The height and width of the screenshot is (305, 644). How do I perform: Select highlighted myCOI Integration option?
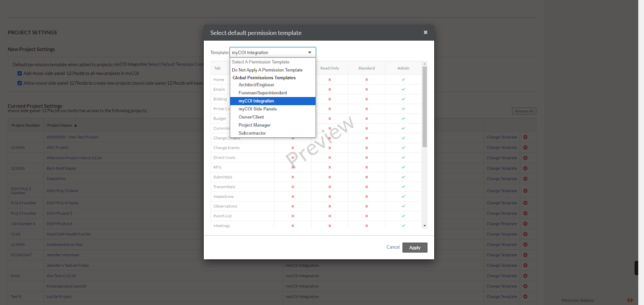tap(272, 101)
